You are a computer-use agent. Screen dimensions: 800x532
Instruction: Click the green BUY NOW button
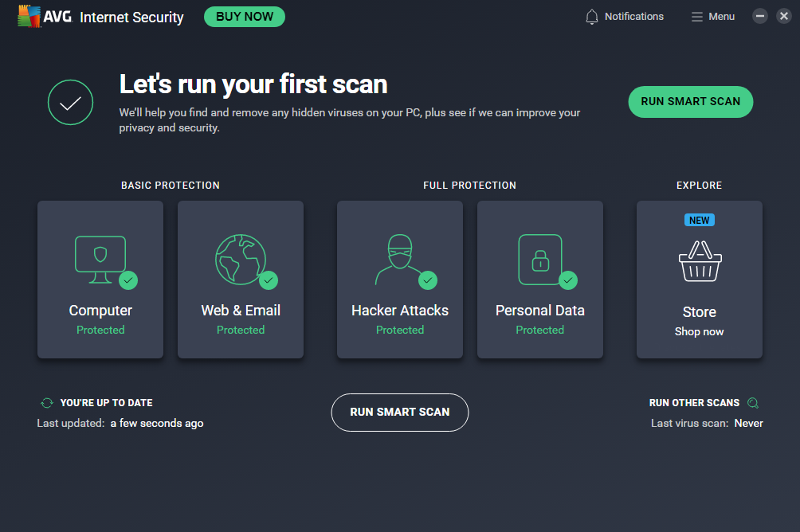click(245, 17)
